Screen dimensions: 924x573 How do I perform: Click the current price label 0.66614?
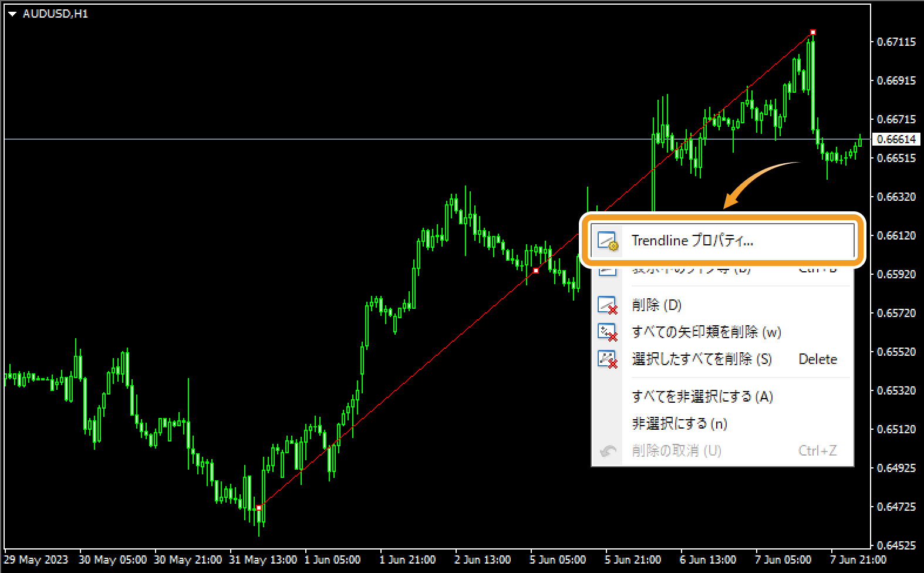[896, 139]
